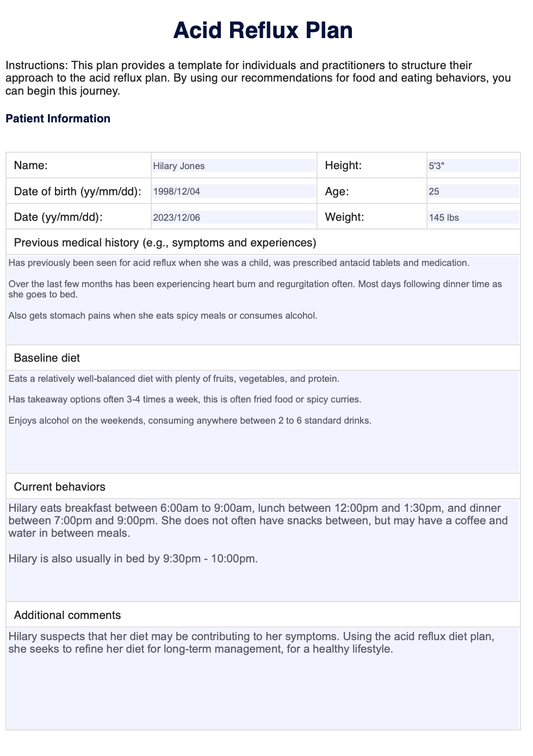Click the 'Date (yy/mm/dd):' label

pyautogui.click(x=58, y=217)
